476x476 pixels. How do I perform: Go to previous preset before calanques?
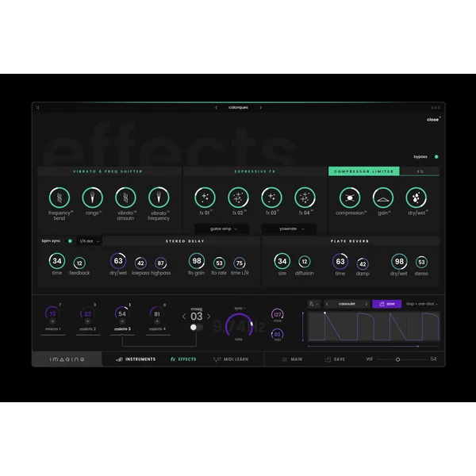click(x=216, y=107)
